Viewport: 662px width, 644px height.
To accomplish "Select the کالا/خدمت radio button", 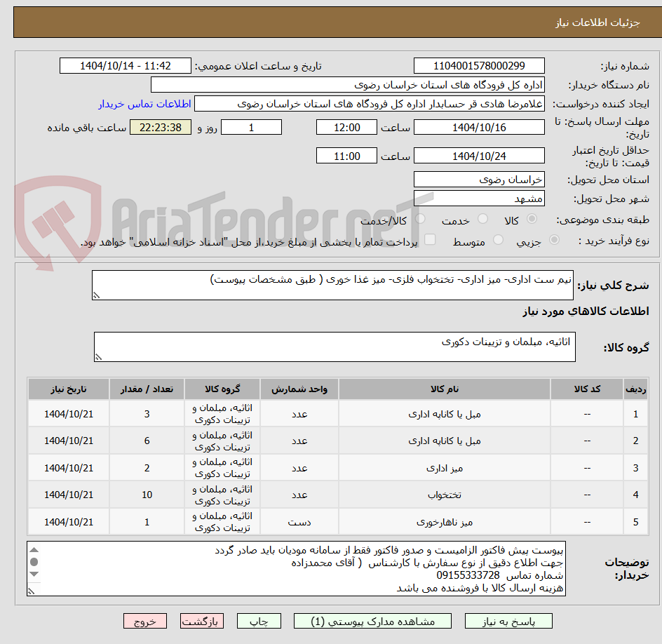I will [420, 219].
